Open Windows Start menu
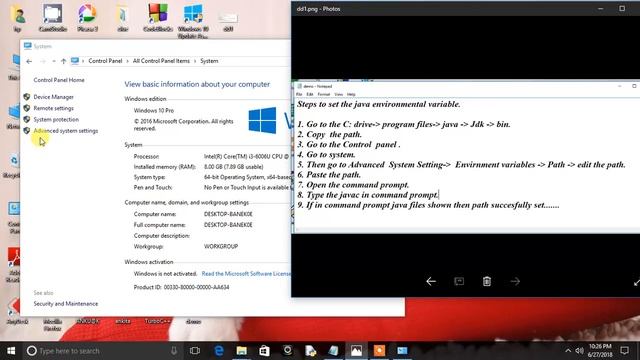The height and width of the screenshot is (360, 640). pyautogui.click(x=11, y=351)
